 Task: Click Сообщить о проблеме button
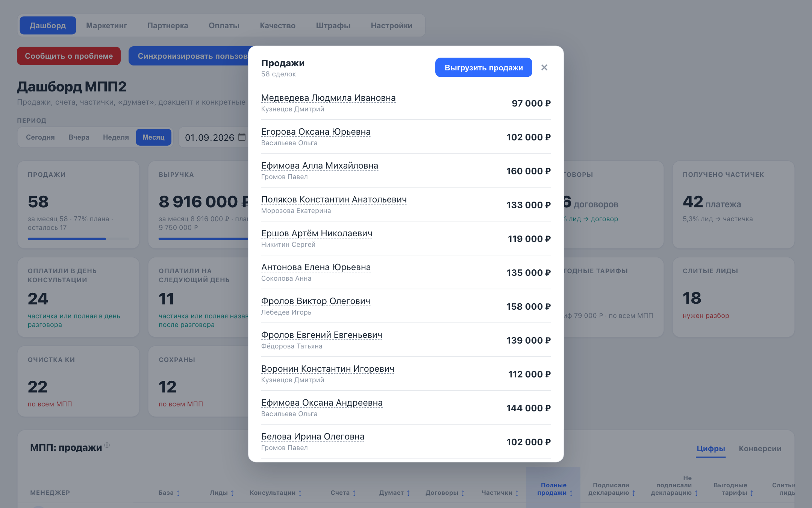click(69, 56)
